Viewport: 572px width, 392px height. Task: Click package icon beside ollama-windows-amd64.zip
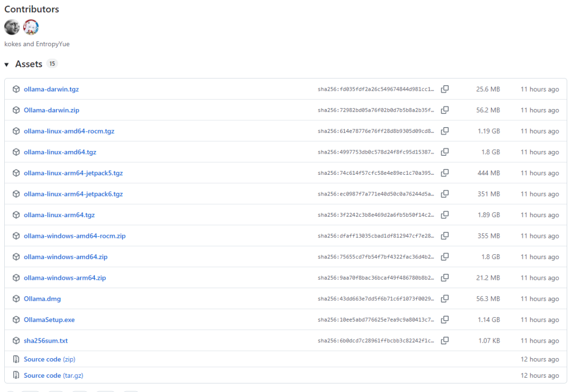coord(16,257)
